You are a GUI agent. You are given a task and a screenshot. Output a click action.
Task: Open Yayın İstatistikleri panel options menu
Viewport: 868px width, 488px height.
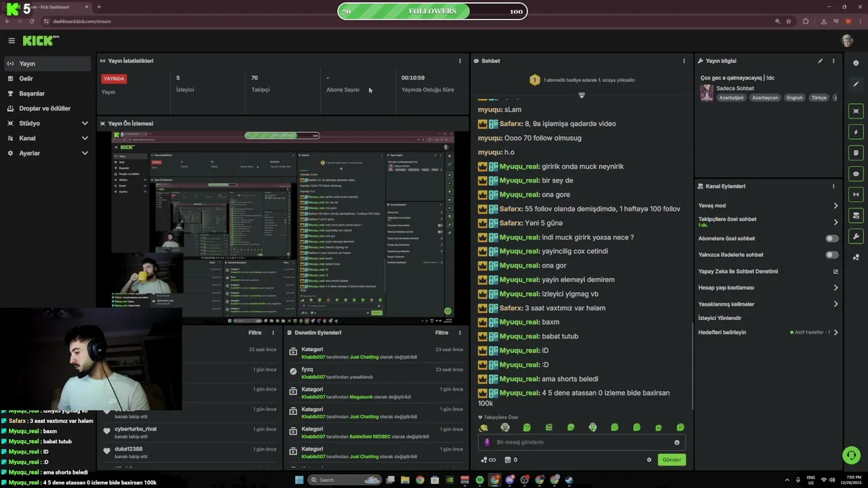coord(460,61)
